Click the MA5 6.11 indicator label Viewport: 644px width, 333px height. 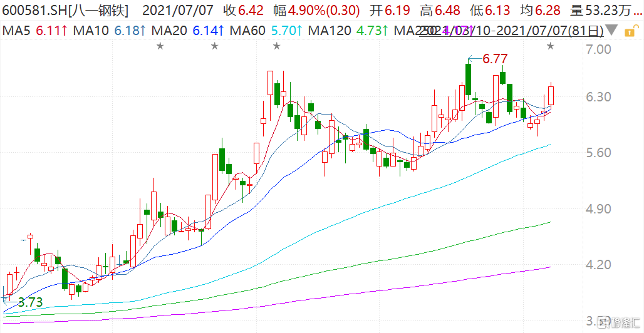(x=35, y=31)
